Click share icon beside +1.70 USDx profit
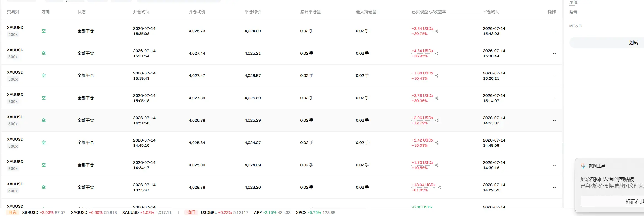 437,165
